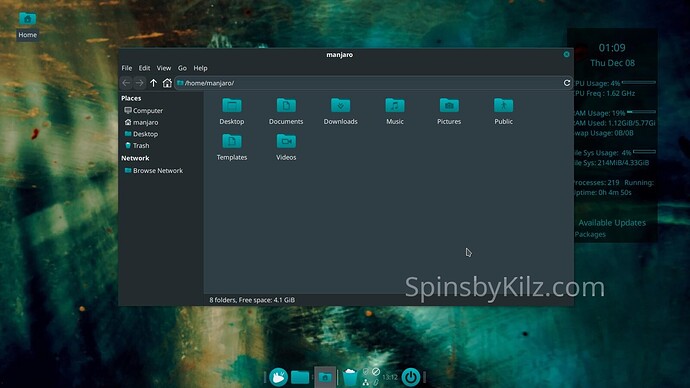Open the Help menu
This screenshot has height=388, width=690.
200,68
